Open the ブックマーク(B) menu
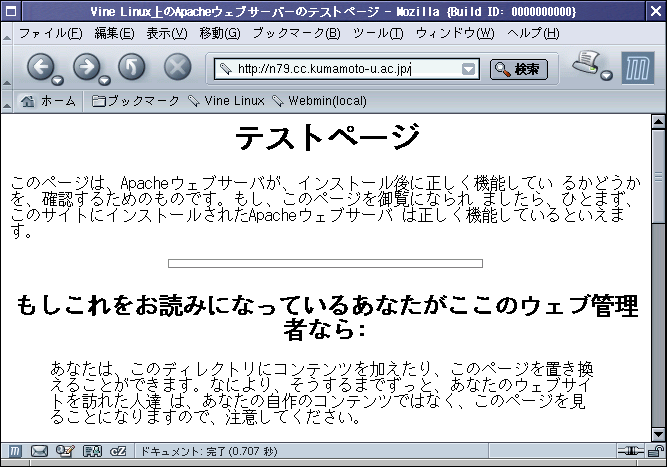Viewport: 667px width, 467px height. click(296, 33)
